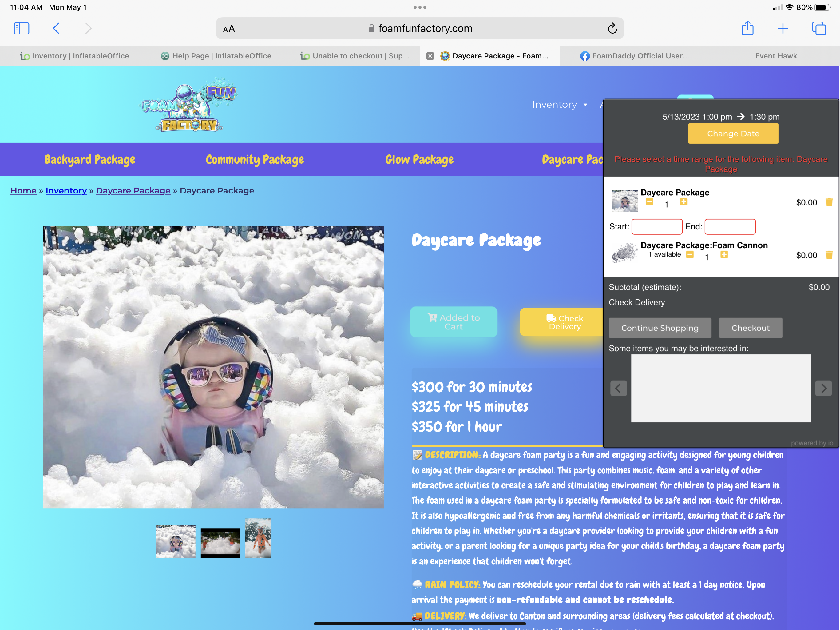840x630 pixels.
Task: Open the Safari share sheet
Action: pyautogui.click(x=747, y=29)
